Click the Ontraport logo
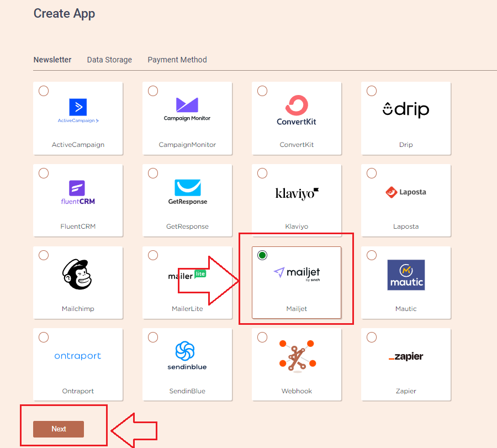The width and height of the screenshot is (497, 448). (x=78, y=356)
